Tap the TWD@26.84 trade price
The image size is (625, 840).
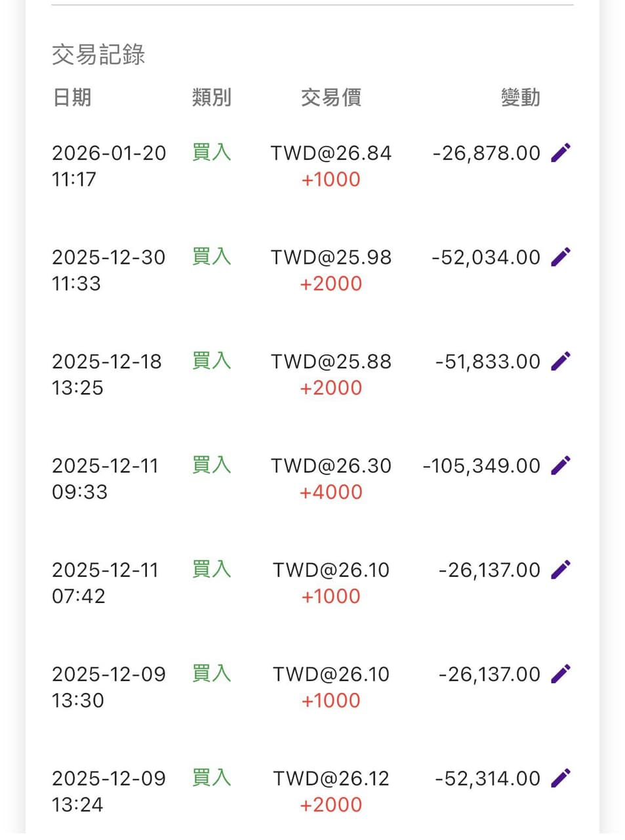331,153
